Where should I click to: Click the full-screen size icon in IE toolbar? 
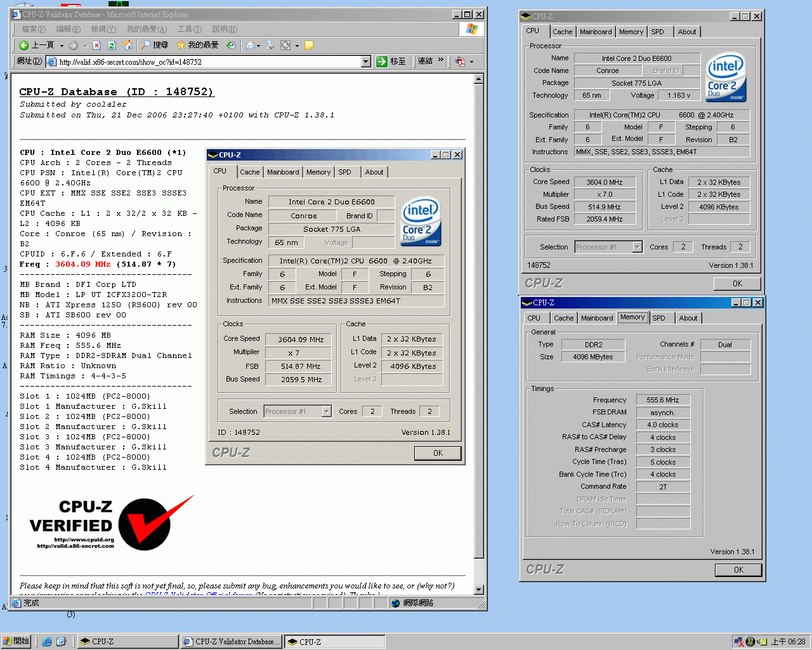[x=285, y=45]
